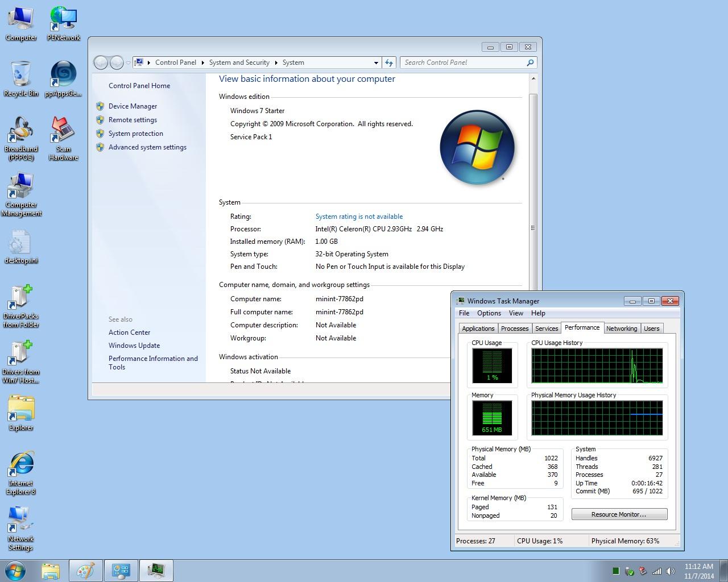This screenshot has height=582, width=728.
Task: Open recent pages dropdown next to Forward
Action: (128, 63)
